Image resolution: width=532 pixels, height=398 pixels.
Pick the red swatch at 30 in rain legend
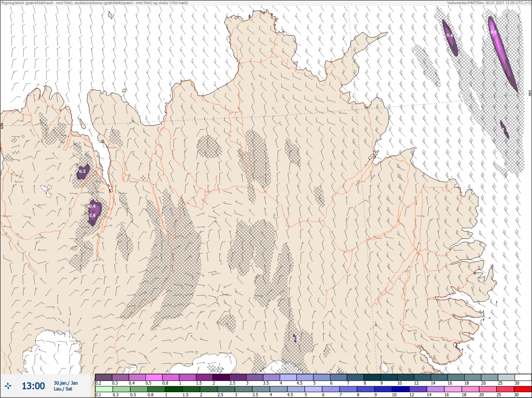[523, 389]
